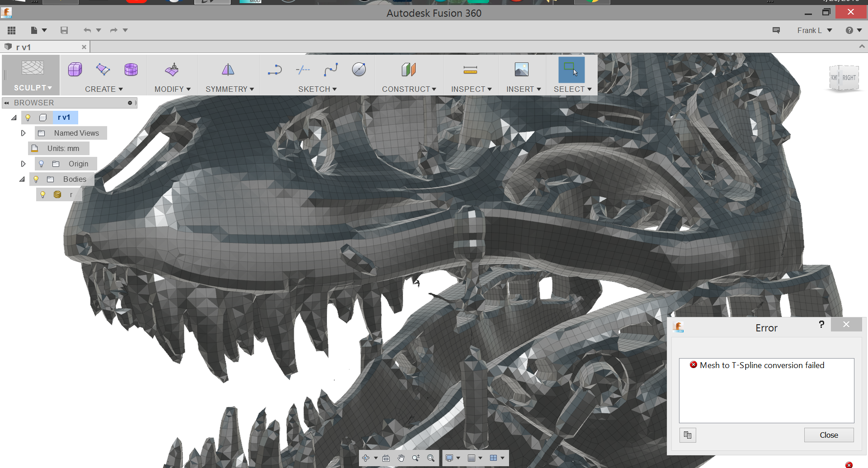
Task: Pick the Trim sketch tool
Action: (303, 70)
